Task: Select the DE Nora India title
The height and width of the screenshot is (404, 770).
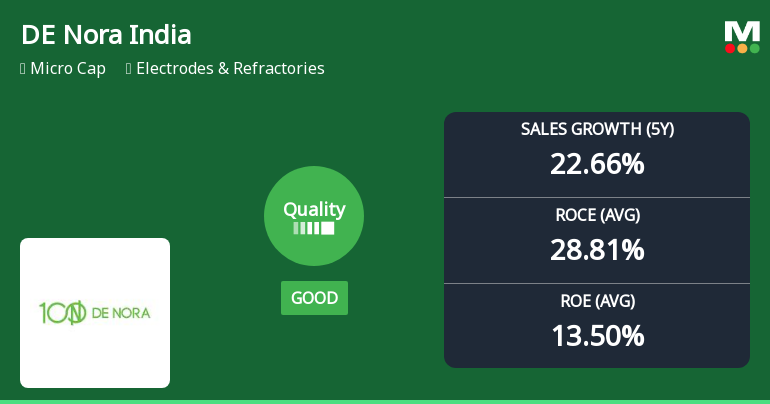Action: (106, 35)
